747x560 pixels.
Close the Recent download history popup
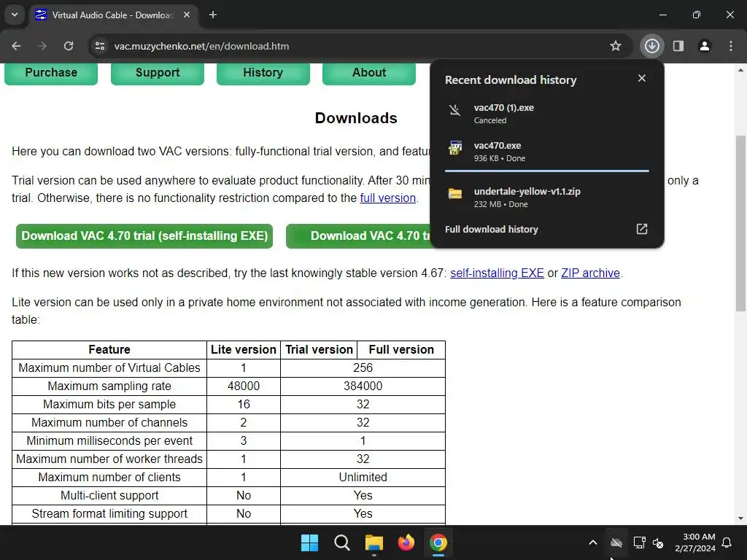(642, 78)
